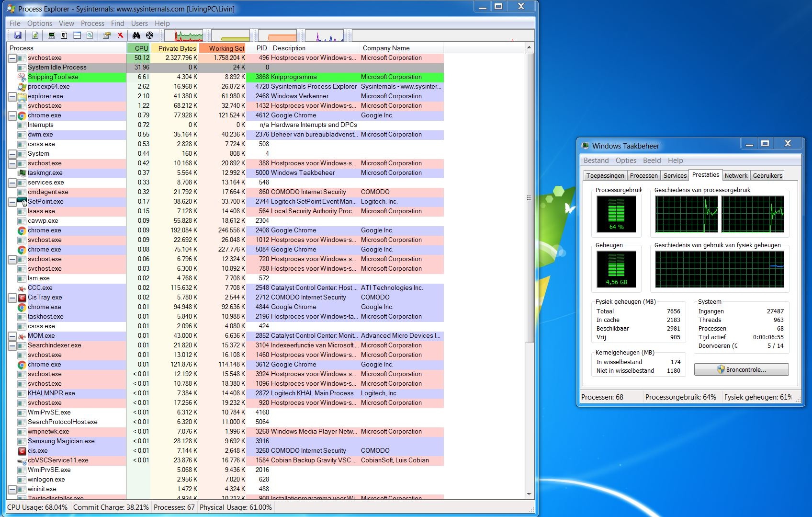Click the process list vertical scrollbar thumb

[529, 197]
